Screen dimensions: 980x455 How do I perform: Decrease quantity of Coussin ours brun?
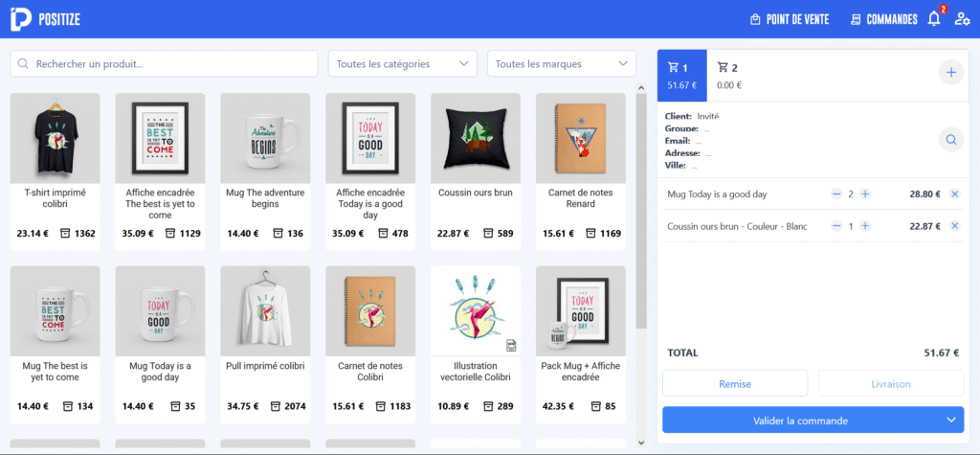(836, 226)
